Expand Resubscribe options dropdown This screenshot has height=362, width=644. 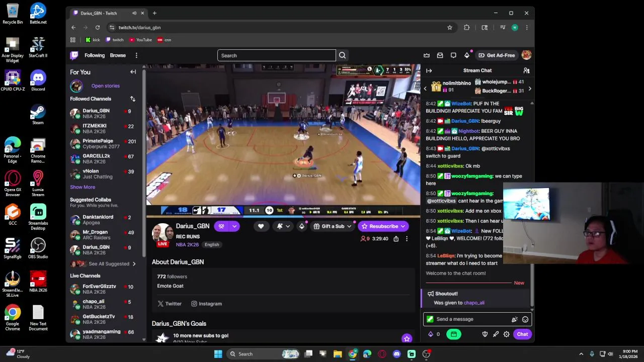[403, 226]
